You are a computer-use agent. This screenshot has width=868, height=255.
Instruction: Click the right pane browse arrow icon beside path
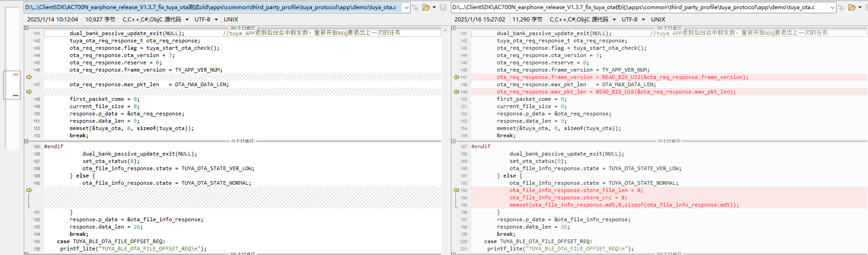[841, 7]
